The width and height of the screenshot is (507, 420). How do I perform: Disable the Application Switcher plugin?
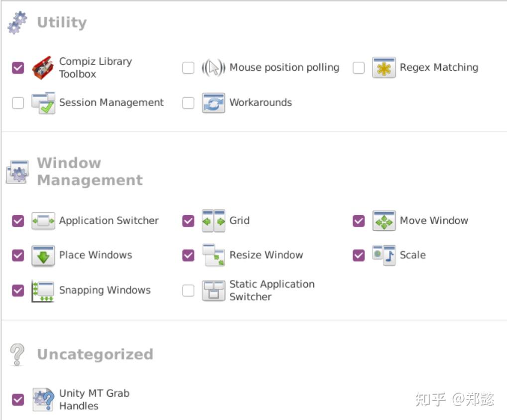17,221
